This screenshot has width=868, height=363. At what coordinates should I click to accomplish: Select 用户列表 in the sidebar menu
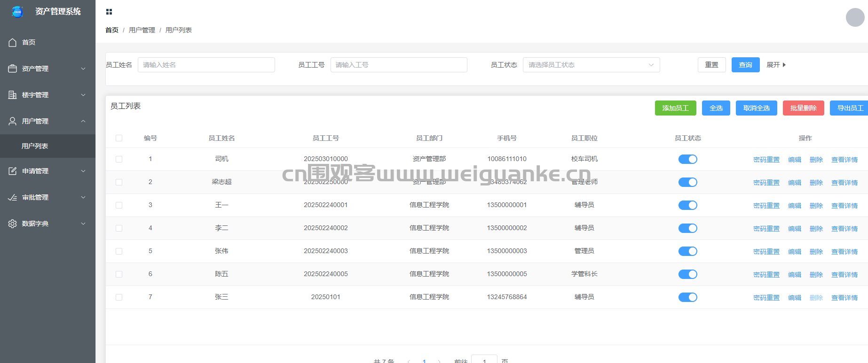(35, 146)
